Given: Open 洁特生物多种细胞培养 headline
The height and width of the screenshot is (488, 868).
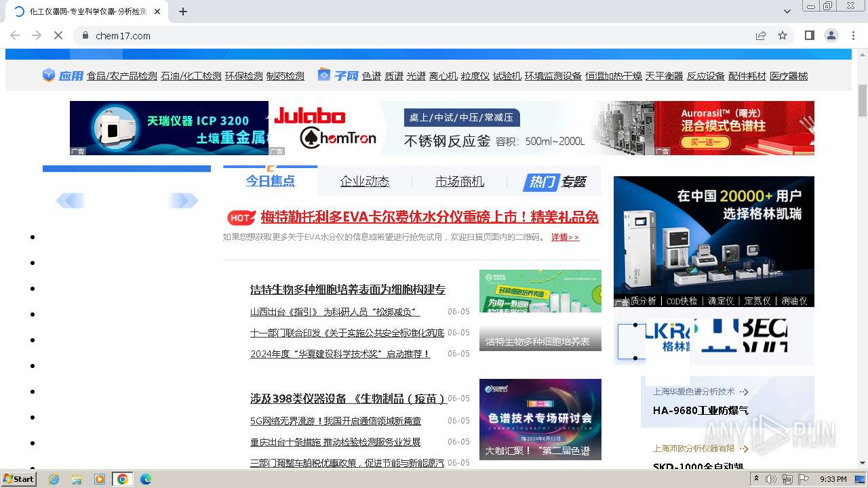Looking at the screenshot, I should (x=348, y=289).
